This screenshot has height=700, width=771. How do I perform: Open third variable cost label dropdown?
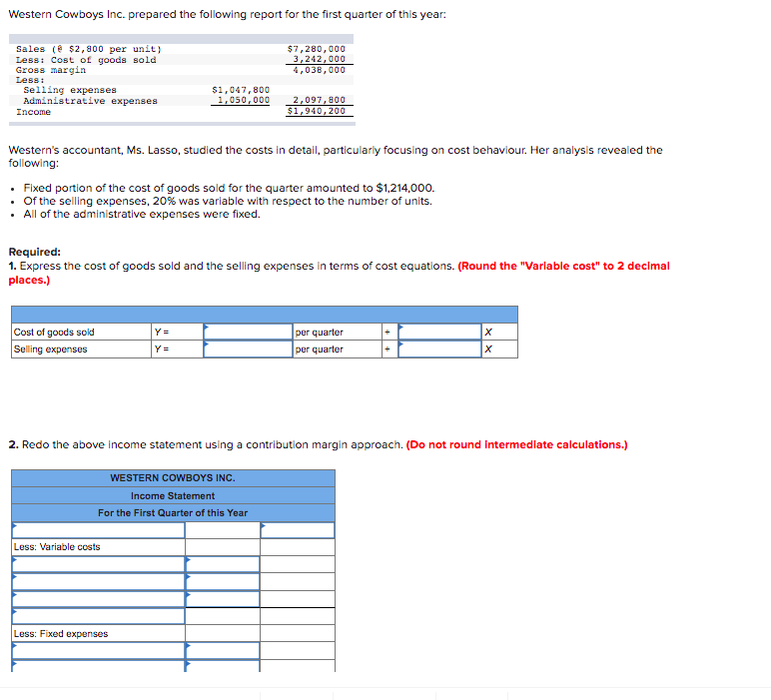point(98,599)
